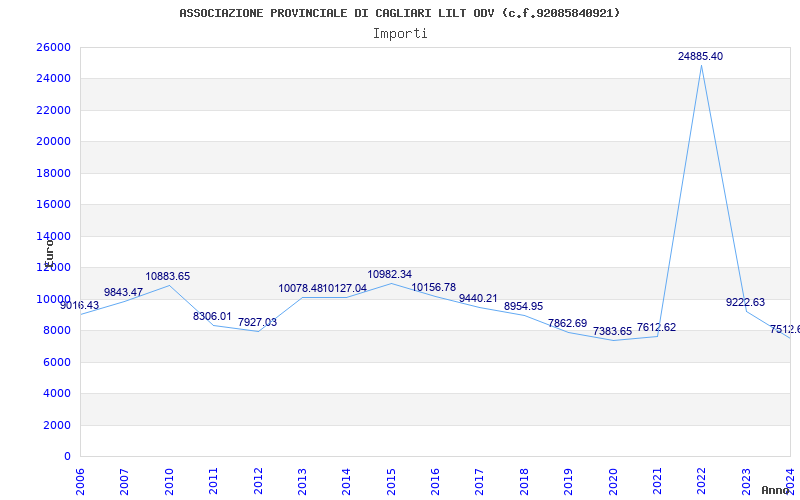Viewport: 800px width, 500px height.
Task: Click data label 10156.78
Action: coord(434,288)
